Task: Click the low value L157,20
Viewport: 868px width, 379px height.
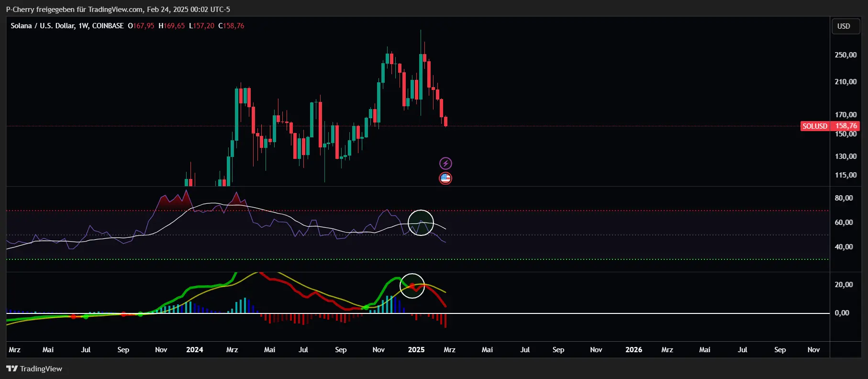Action: click(201, 26)
